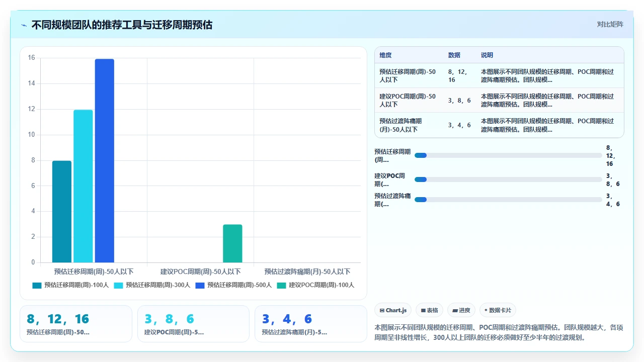The width and height of the screenshot is (644, 362).
Task: Click the tall blue bar of value 16
Action: point(105,161)
